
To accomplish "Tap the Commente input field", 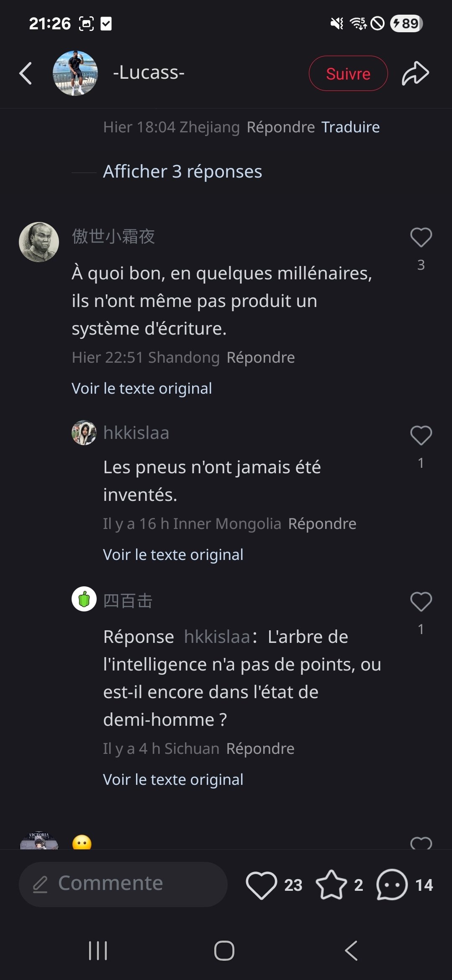I will [123, 884].
